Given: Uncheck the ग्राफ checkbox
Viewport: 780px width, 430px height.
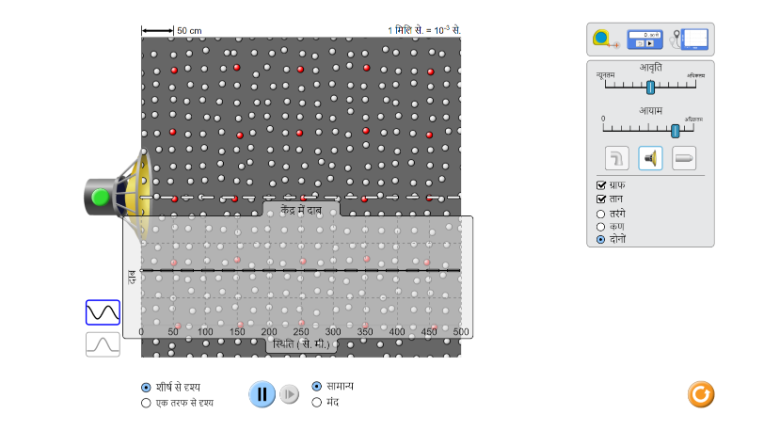Looking at the screenshot, I should (601, 185).
